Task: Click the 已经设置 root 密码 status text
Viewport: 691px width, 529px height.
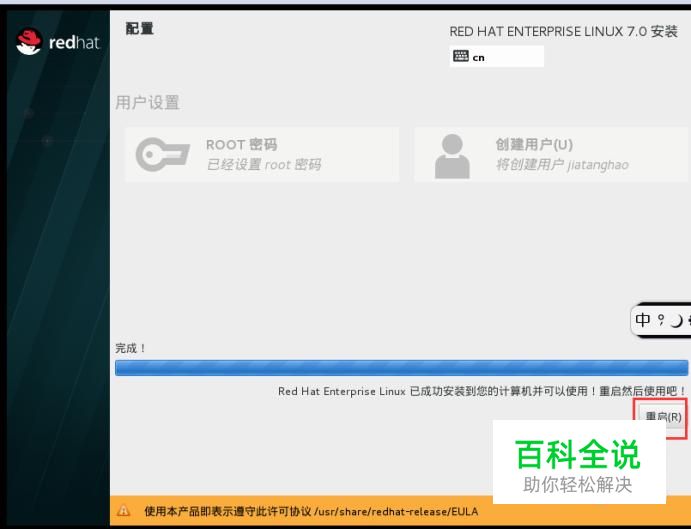Action: [264, 165]
